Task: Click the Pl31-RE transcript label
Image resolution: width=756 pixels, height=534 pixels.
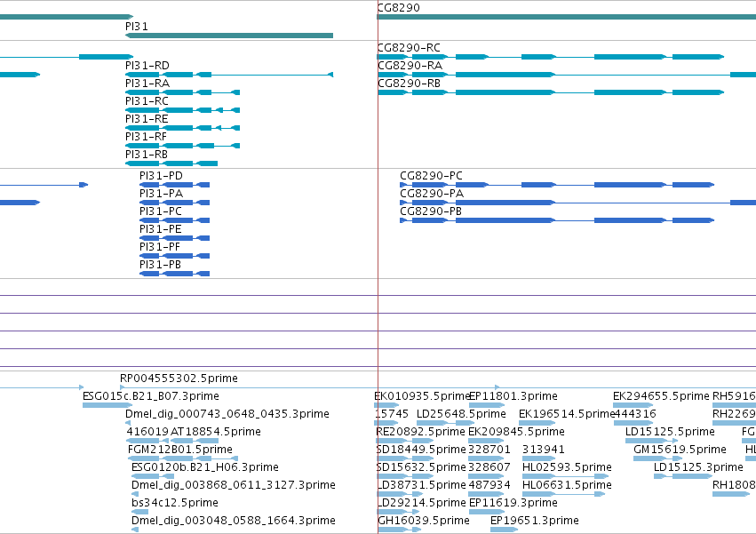Action: pos(147,119)
